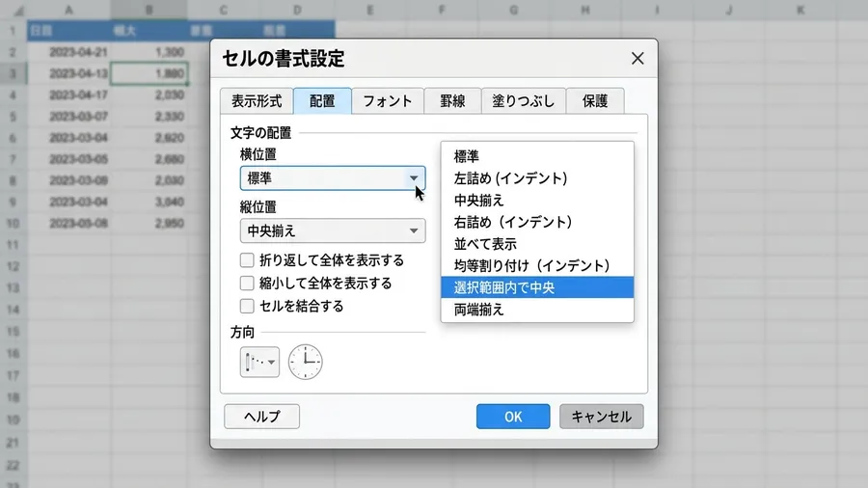Click the ヘルプ button
868x488 pixels.
(261, 417)
